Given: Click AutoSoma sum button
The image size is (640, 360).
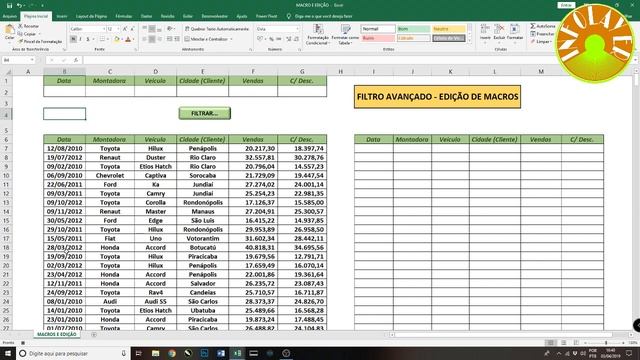Looking at the screenshot, I should [x=542, y=26].
